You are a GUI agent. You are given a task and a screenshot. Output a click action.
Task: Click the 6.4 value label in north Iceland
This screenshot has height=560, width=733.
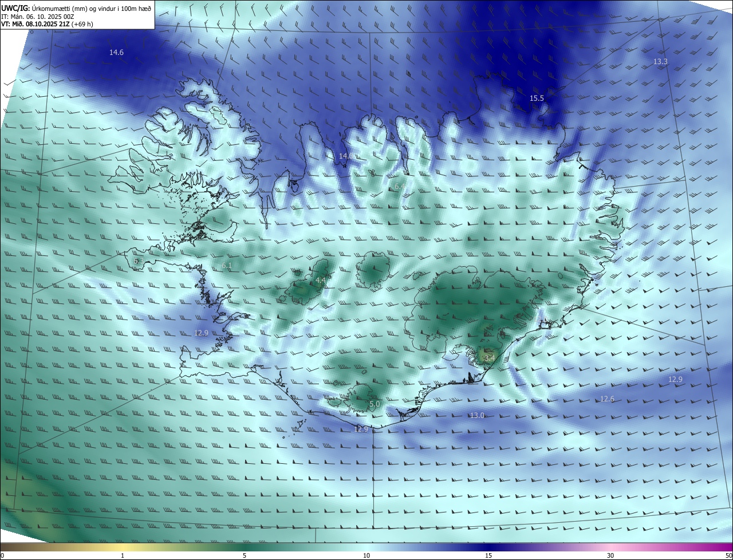(400, 186)
